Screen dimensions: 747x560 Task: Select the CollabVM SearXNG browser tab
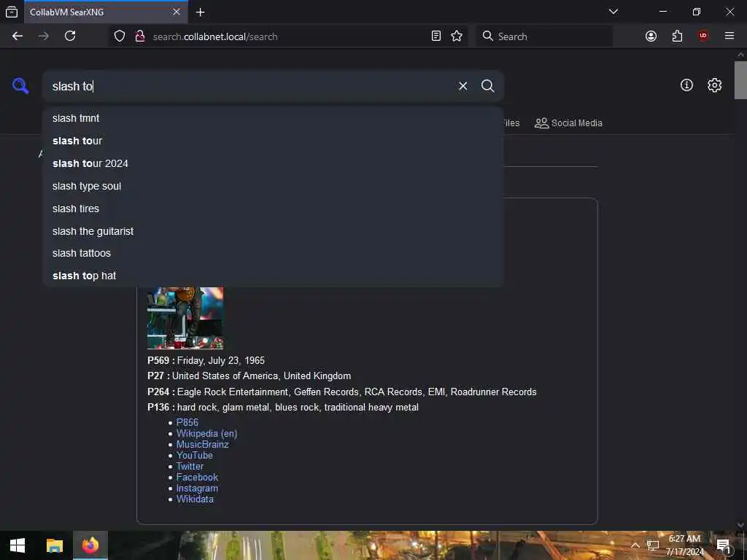106,12
